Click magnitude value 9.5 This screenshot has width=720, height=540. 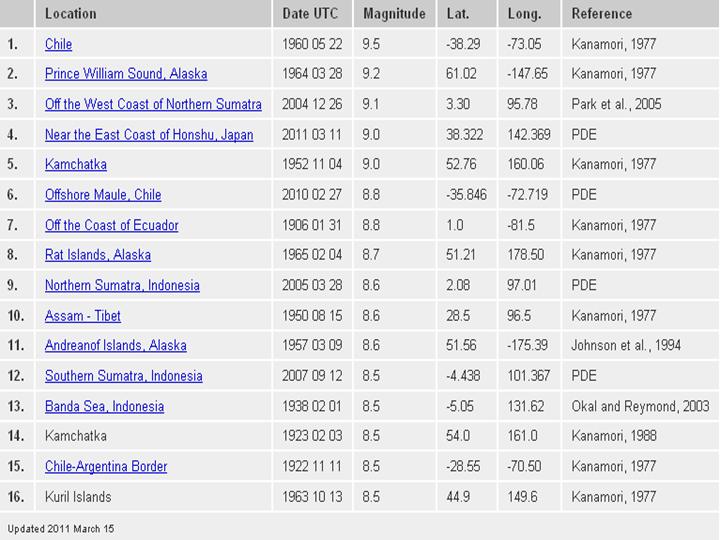[371, 44]
